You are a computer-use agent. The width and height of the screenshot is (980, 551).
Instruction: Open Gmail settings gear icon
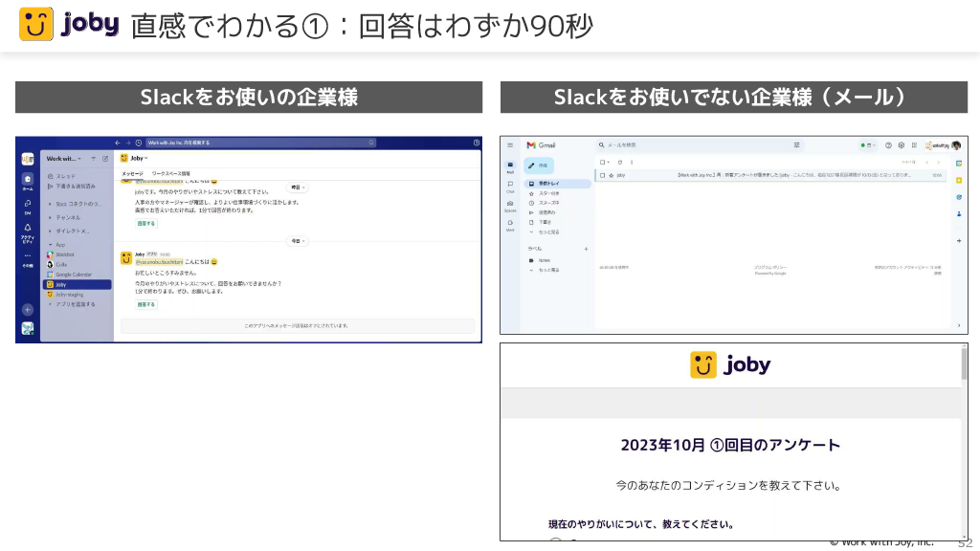point(902,145)
